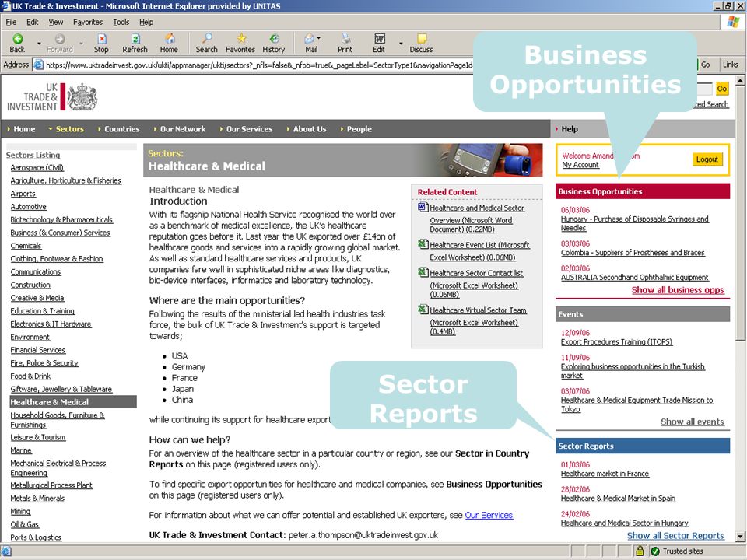
Task: Open the Mail button dropdown arrow
Action: 318,38
